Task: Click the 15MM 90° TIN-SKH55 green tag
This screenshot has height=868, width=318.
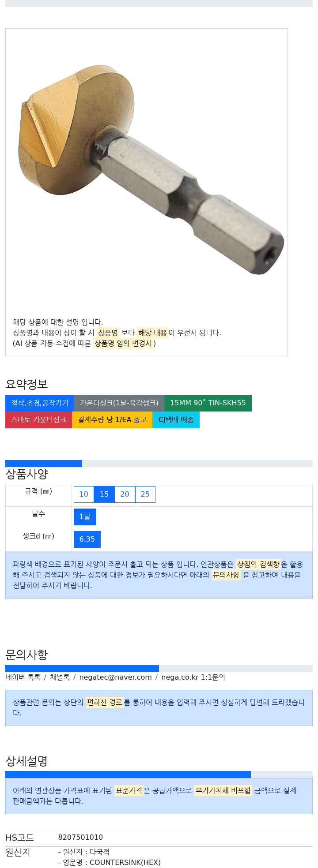Action: pos(208,403)
